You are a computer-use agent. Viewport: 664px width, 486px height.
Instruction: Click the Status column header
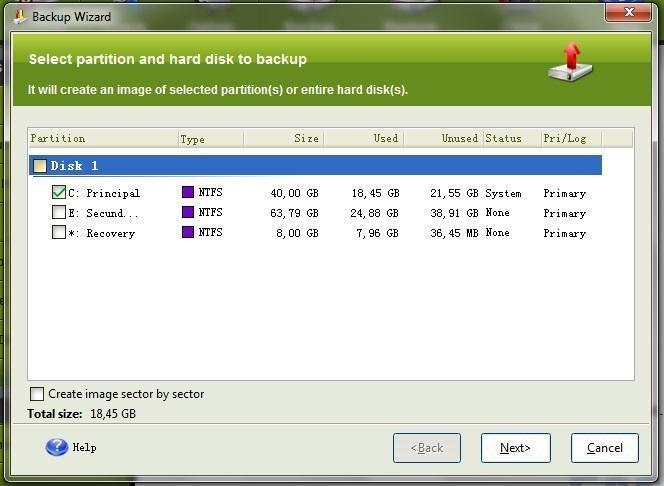click(x=512, y=138)
